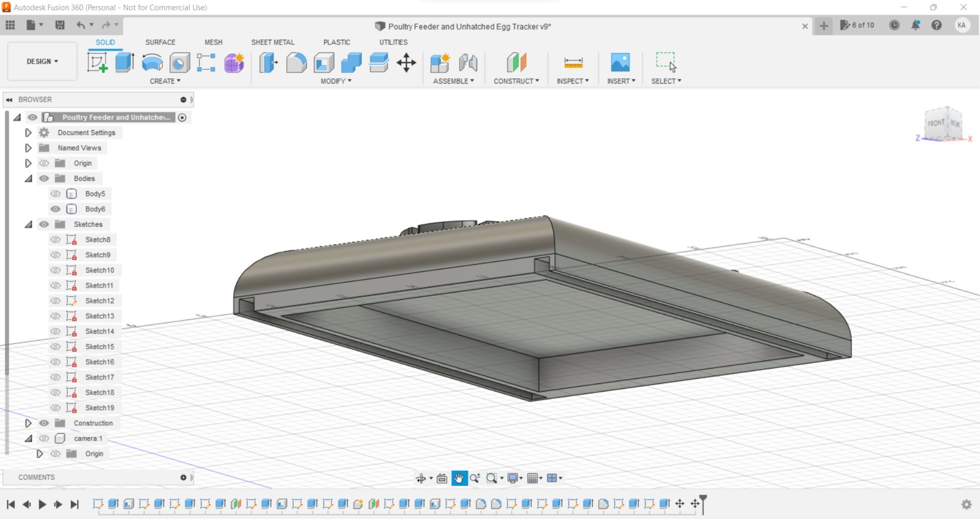Select the Measure tool under Inspect
This screenshot has width=980, height=519.
click(573, 62)
